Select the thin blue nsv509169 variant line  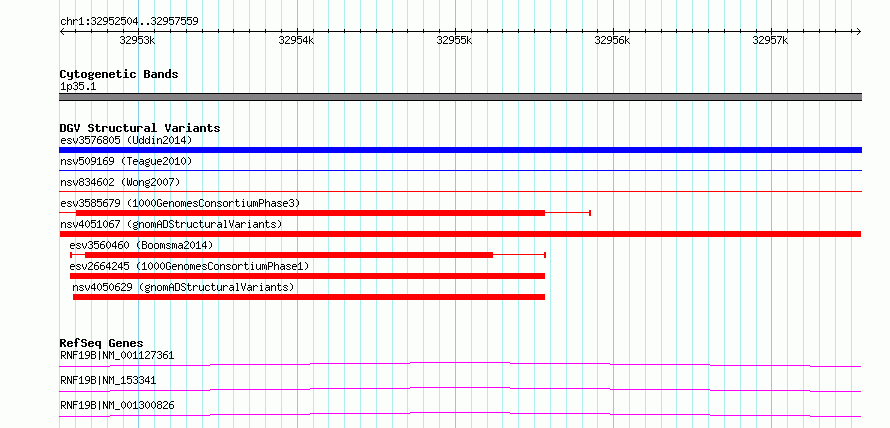click(x=460, y=170)
